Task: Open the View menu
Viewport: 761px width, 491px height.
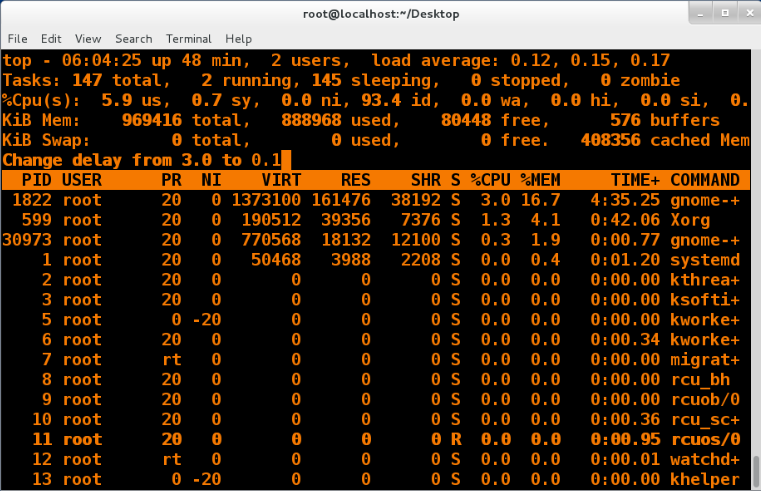Action: pyautogui.click(x=88, y=39)
